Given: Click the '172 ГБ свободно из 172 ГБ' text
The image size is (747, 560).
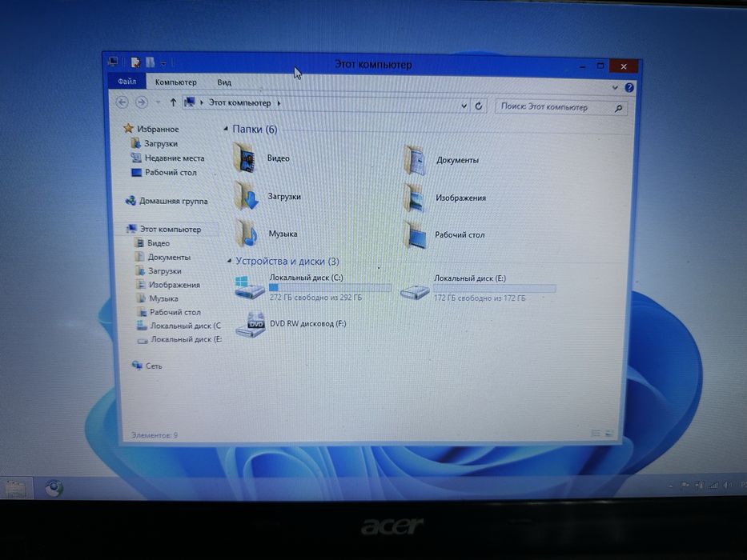Looking at the screenshot, I should [x=480, y=298].
